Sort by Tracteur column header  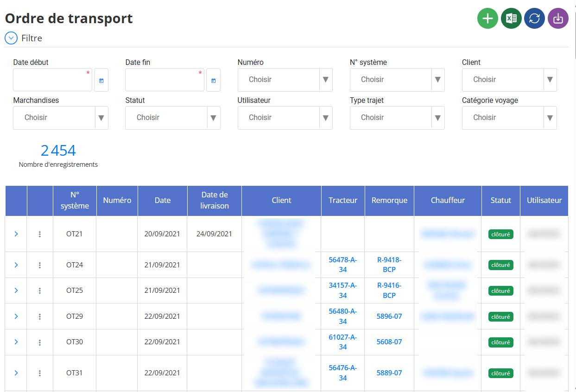[343, 201]
